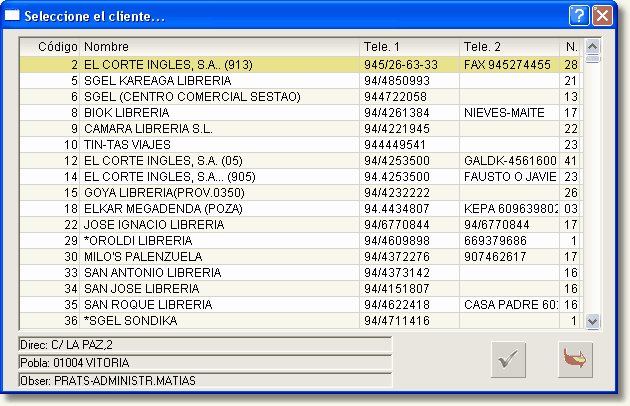Click the Direc: C/ LA PAZ,2 field
The image size is (630, 406).
tap(205, 345)
